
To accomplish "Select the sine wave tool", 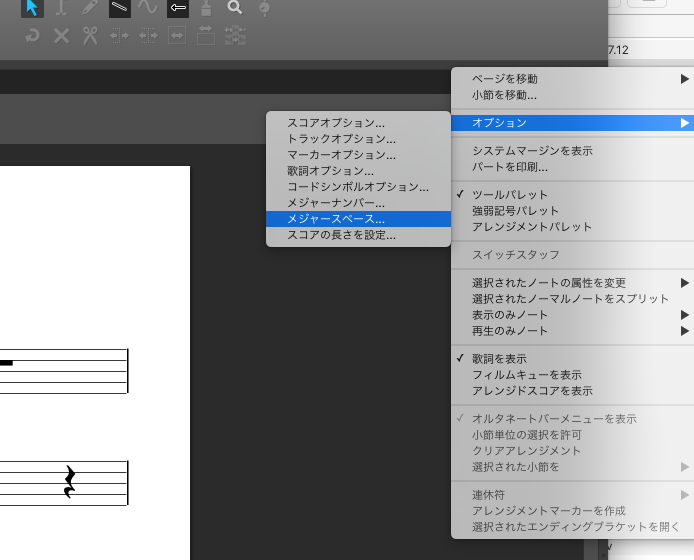I will pos(148,7).
